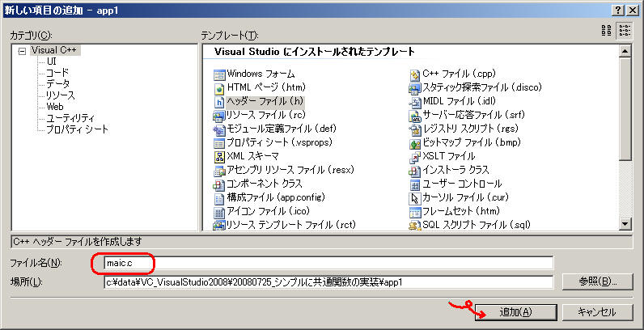Select the カーソル ファイル (.cur) template icon
This screenshot has height=330, width=644.
tap(415, 197)
